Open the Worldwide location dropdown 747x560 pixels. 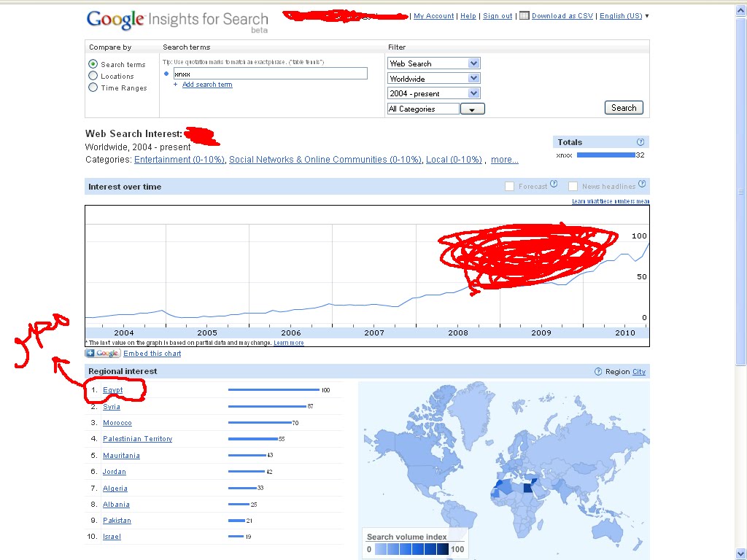(434, 79)
